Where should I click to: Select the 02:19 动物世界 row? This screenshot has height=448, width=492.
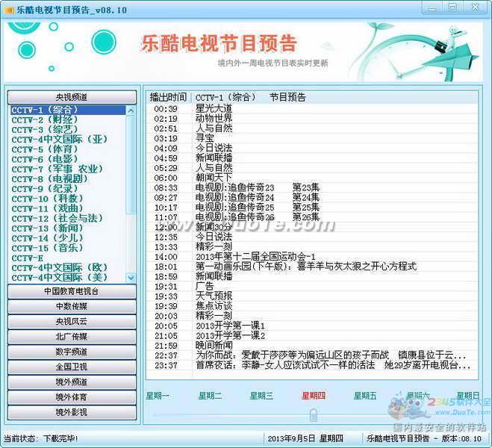tap(312, 119)
